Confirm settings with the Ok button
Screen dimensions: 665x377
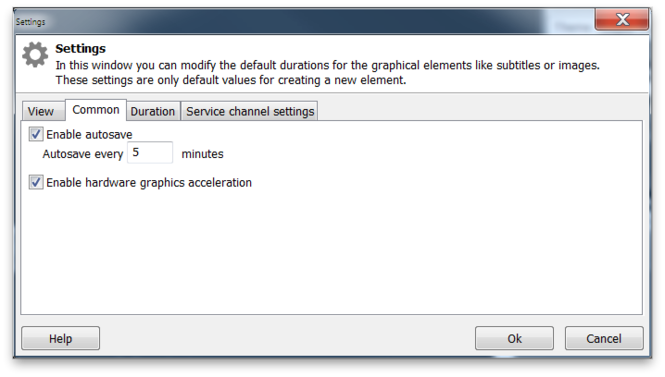[514, 338]
